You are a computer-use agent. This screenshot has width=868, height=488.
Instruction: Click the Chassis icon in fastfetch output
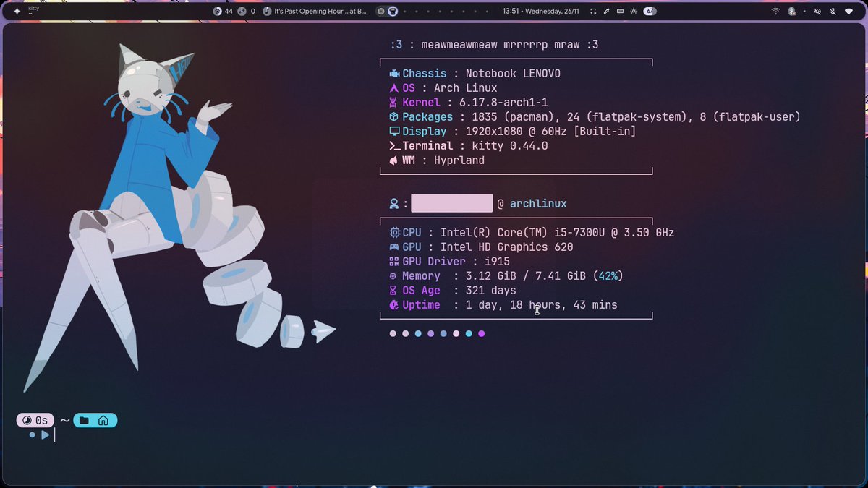[394, 74]
